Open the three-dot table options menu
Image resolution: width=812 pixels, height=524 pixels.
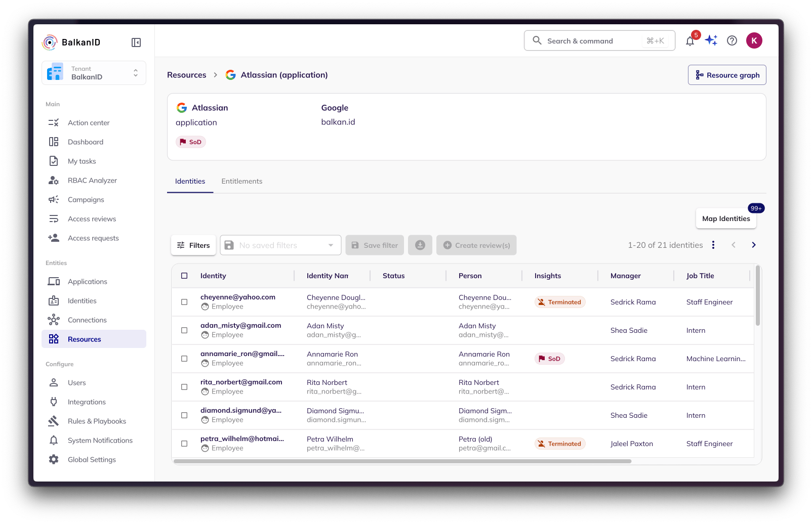click(x=713, y=245)
